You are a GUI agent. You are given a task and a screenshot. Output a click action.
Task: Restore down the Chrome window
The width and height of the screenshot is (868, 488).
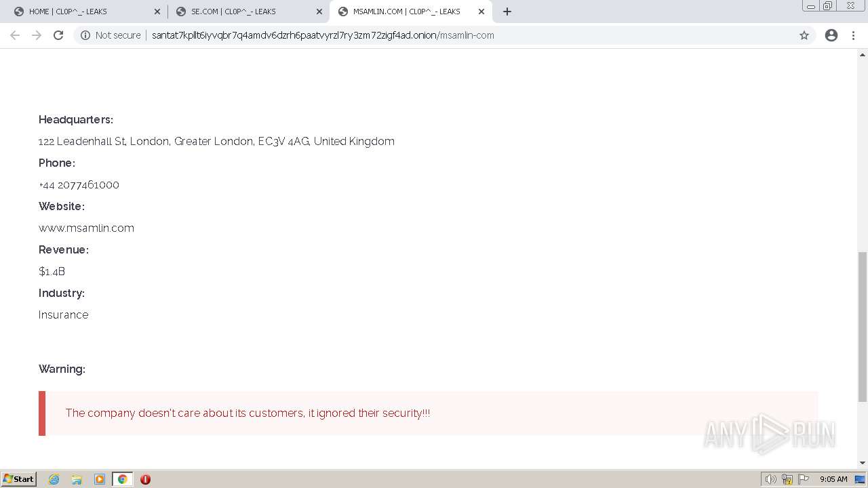[x=827, y=6]
